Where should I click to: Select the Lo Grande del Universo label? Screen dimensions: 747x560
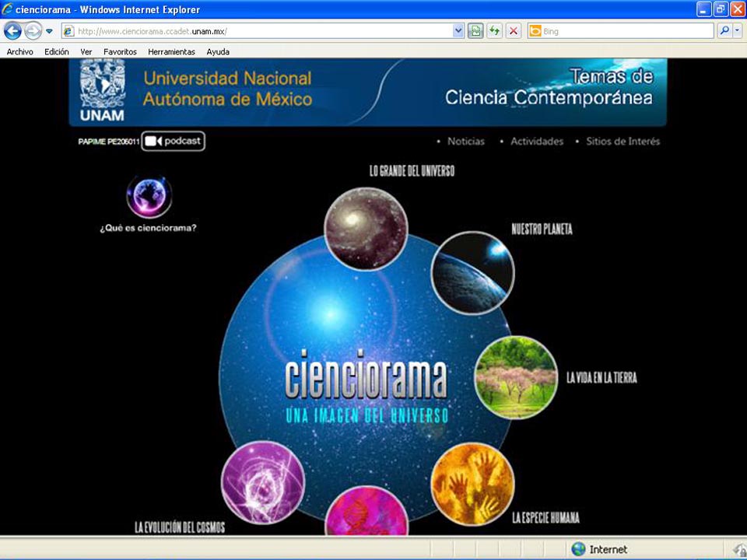point(412,171)
